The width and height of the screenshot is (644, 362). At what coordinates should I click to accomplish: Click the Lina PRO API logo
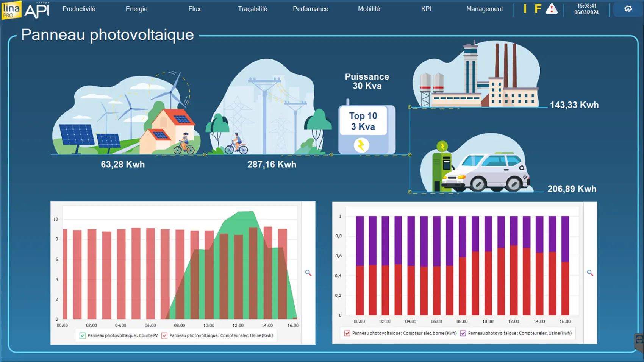point(26,10)
